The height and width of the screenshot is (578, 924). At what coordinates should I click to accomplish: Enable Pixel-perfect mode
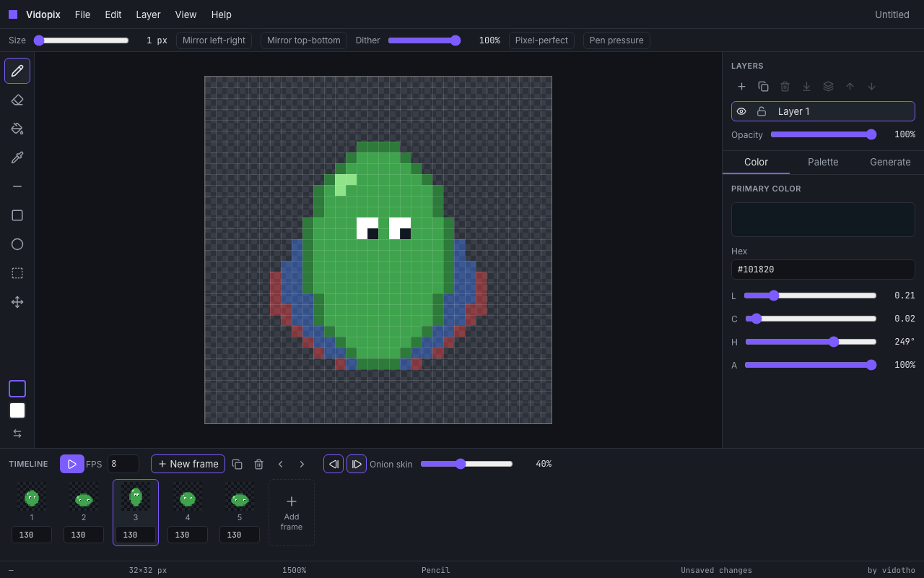[x=541, y=40]
